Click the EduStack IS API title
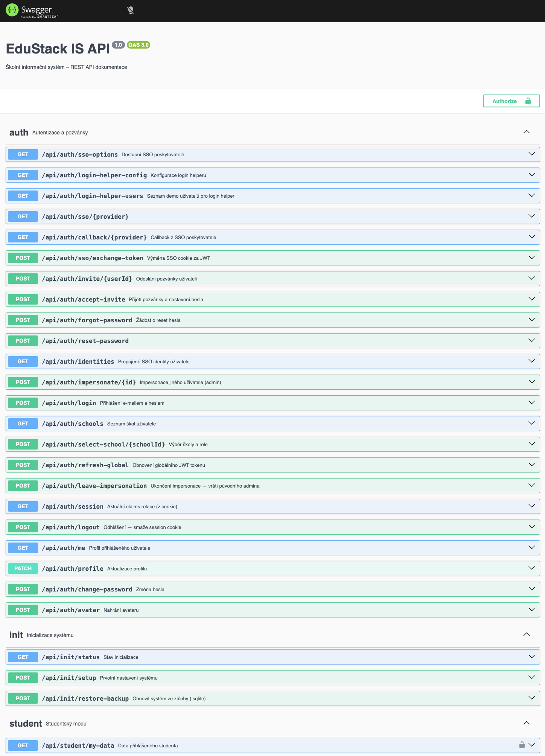Image resolution: width=545 pixels, height=756 pixels. coord(58,49)
